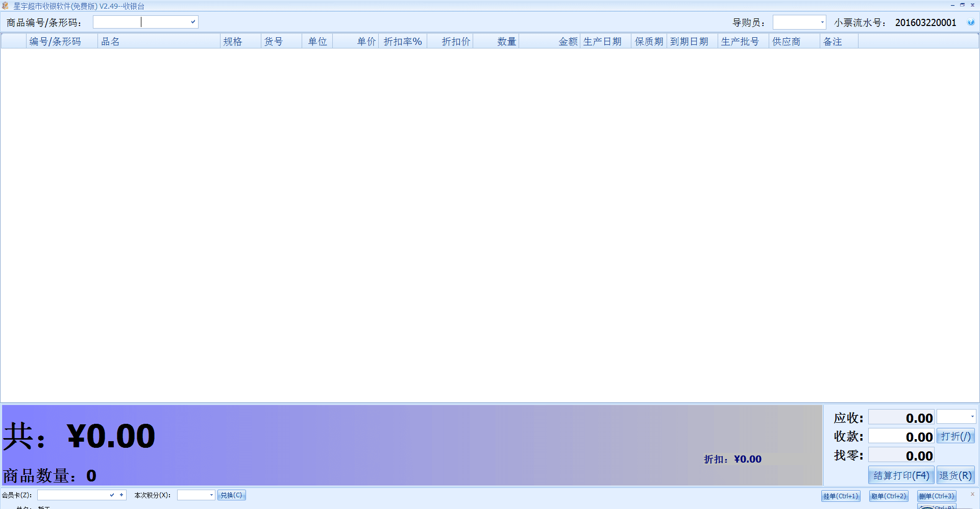980x509 pixels.
Task: Click the 金额 column header
Action: [x=549, y=41]
